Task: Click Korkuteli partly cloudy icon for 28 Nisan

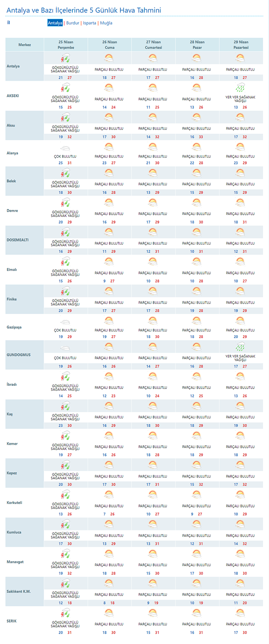Action: [x=197, y=494]
